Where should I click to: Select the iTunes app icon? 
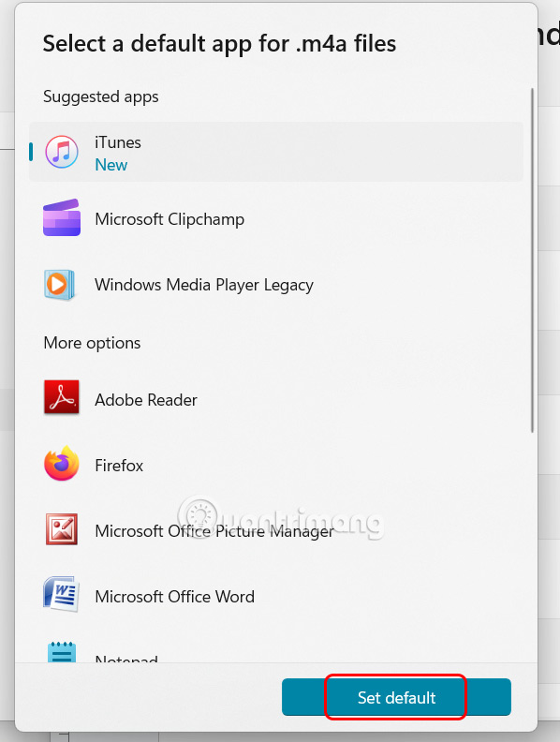click(62, 152)
